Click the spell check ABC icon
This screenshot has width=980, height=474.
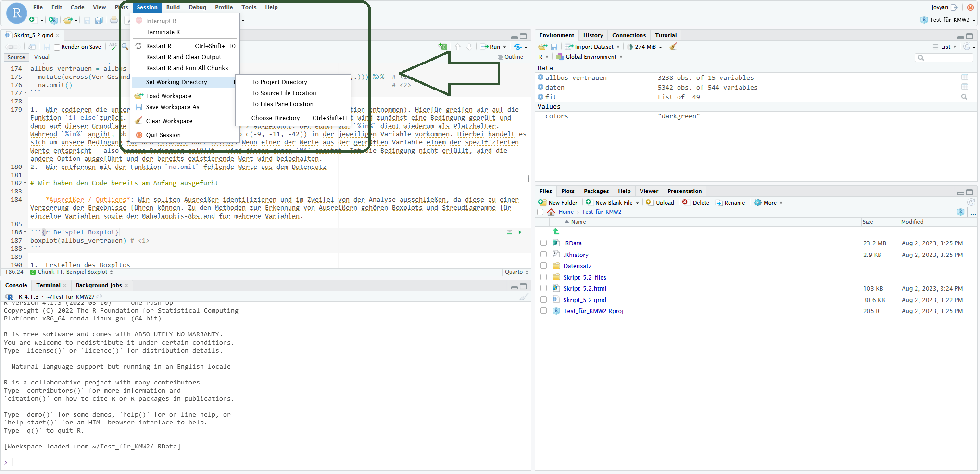[x=113, y=46]
